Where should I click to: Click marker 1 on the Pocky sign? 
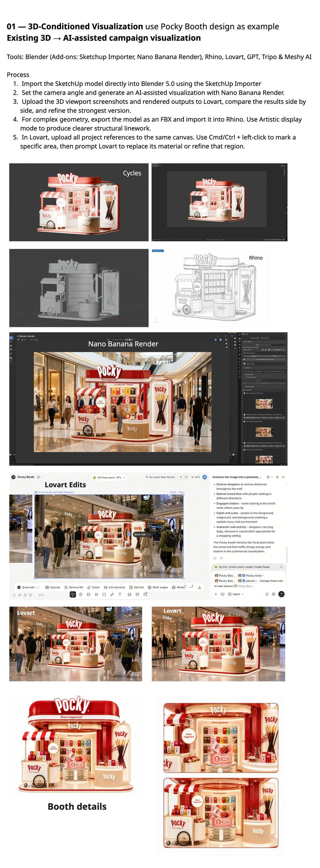95,513
